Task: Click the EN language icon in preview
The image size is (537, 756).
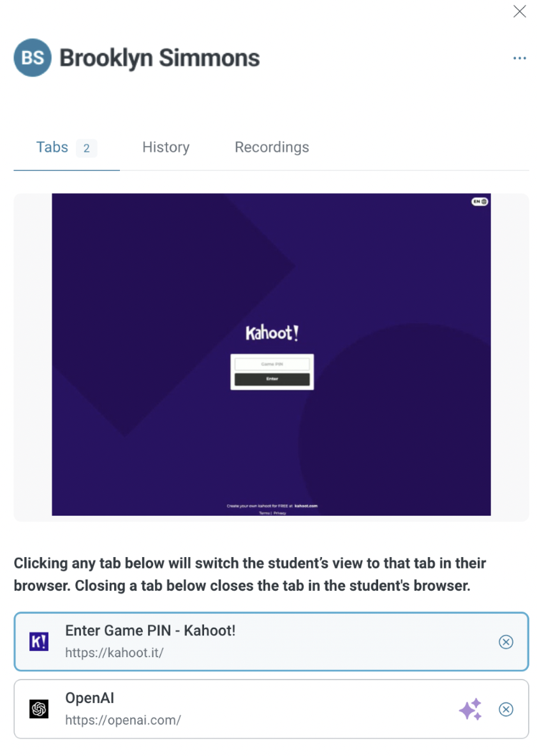Action: click(480, 201)
